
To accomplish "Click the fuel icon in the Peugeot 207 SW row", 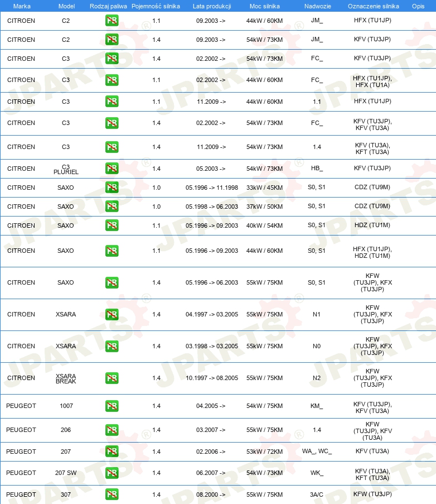I will (x=112, y=473).
